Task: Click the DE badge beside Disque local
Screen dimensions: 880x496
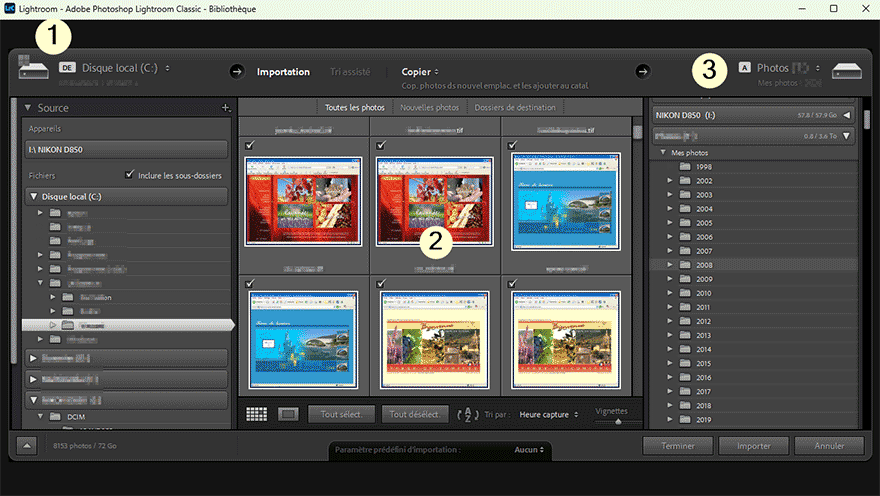Action: pyautogui.click(x=67, y=68)
